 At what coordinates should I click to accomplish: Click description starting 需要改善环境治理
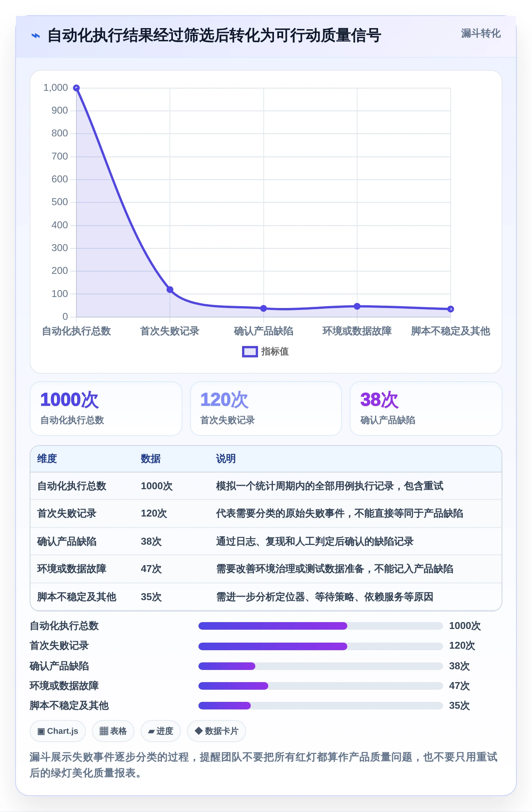[x=334, y=569]
